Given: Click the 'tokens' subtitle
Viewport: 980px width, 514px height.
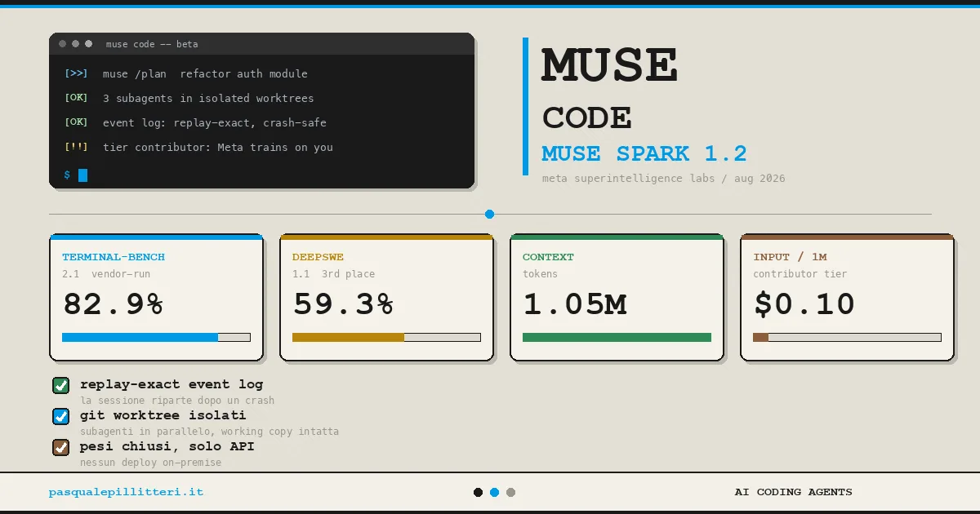Looking at the screenshot, I should 540,274.
